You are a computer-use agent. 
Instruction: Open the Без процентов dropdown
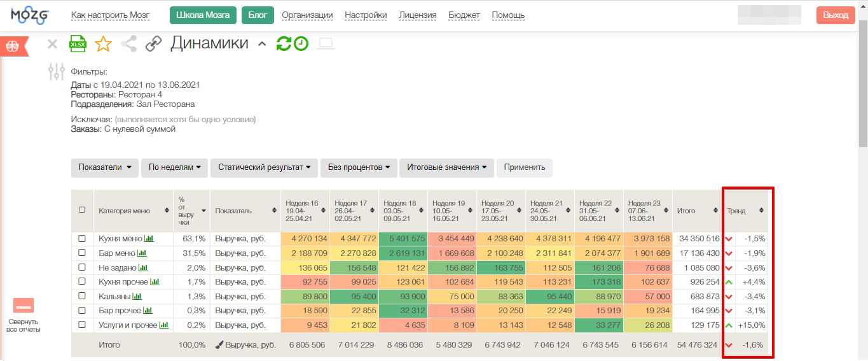click(x=359, y=167)
